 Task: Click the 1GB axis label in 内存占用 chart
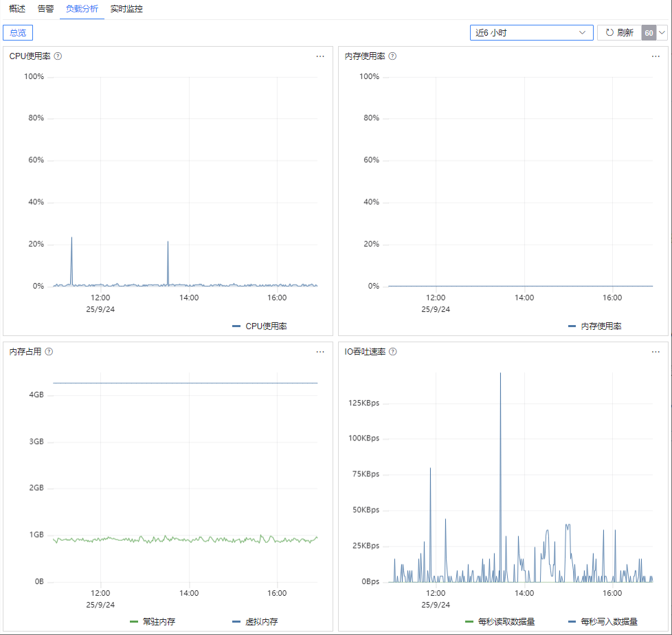click(x=36, y=535)
